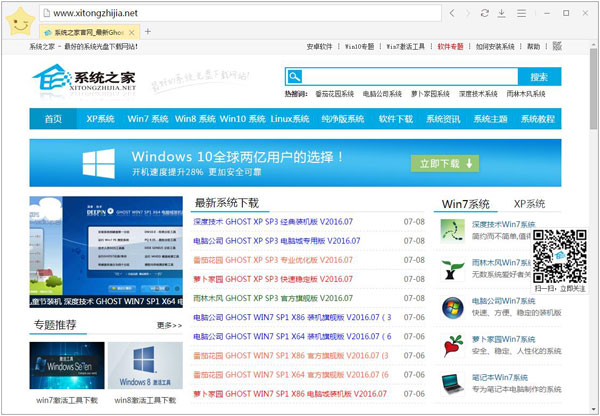
Task: Click the vertical page scrollbar thumb
Action: coord(593,89)
